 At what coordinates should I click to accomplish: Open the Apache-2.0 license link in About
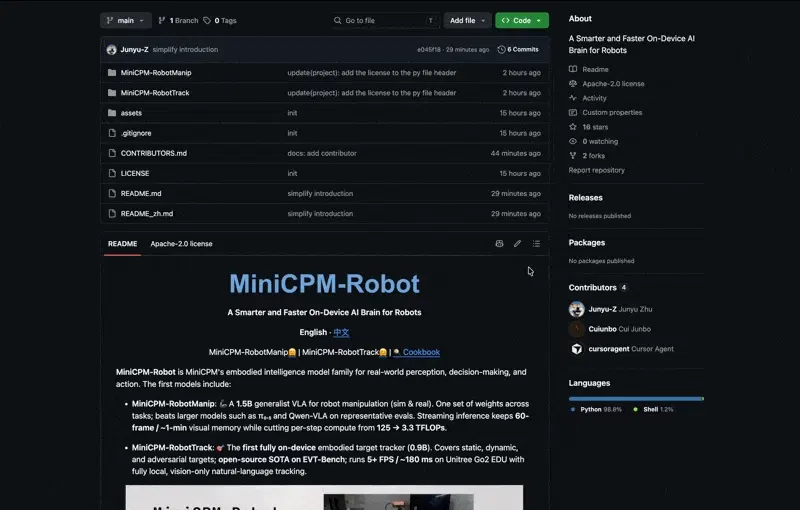click(613, 84)
